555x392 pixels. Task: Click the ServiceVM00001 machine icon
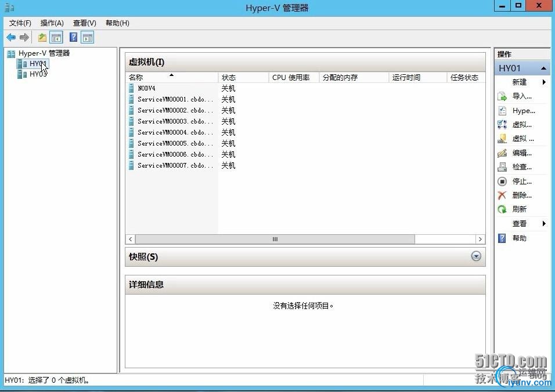pyautogui.click(x=131, y=99)
